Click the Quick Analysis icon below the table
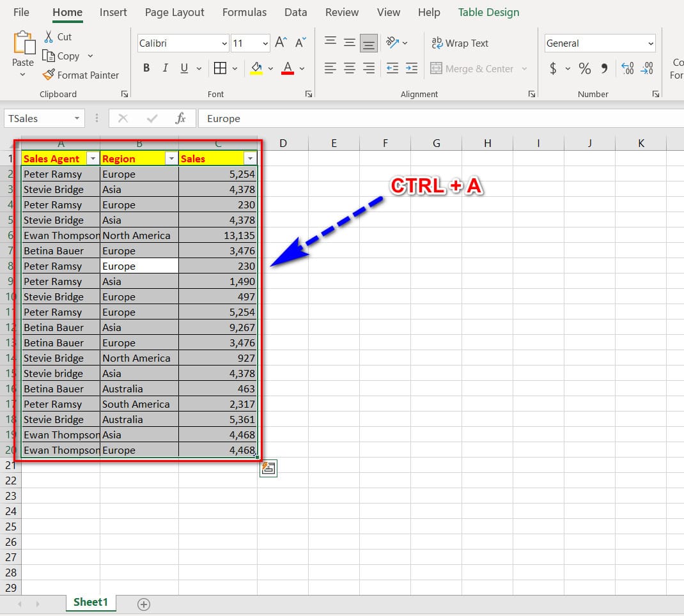This screenshot has width=684, height=616. 268,468
